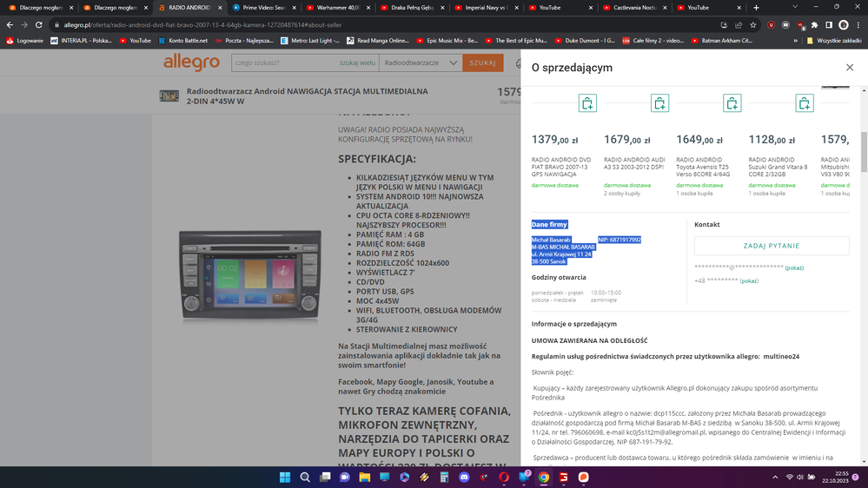Show more bookmarks with the double chevron

click(796, 41)
